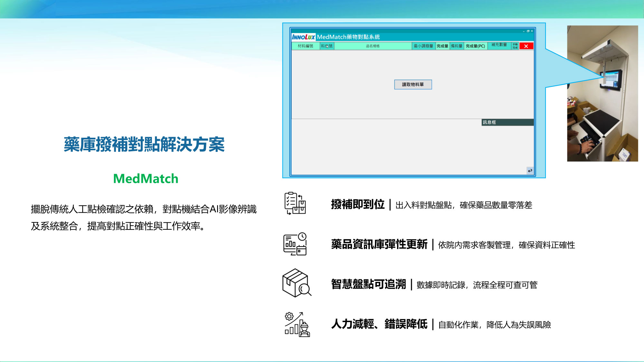Restore the MedMatch window size
The image size is (644, 362).
point(528,31)
